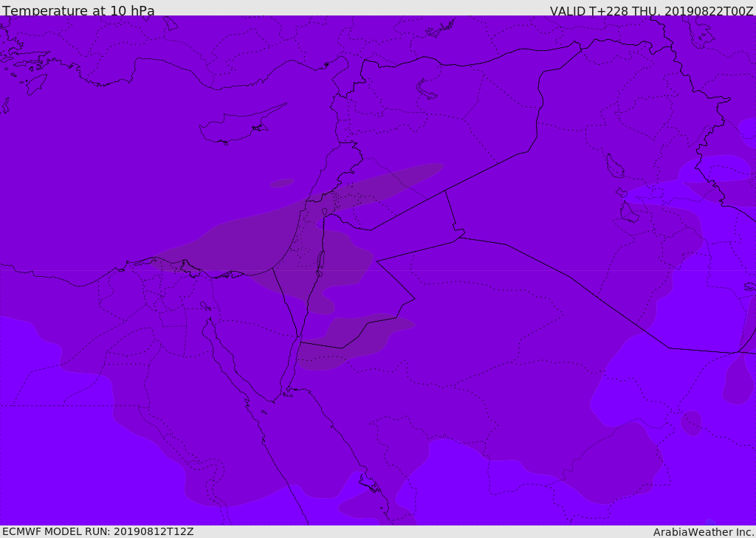Viewport: 756px width, 538px height.
Task: Click the "ArabiaWeather Inc" credit text
Action: click(x=703, y=532)
